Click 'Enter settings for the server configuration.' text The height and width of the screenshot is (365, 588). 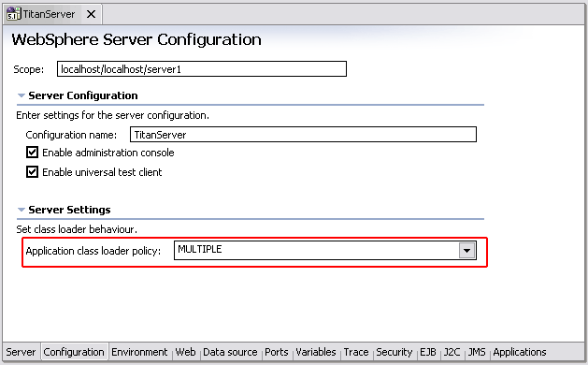pyautogui.click(x=112, y=115)
